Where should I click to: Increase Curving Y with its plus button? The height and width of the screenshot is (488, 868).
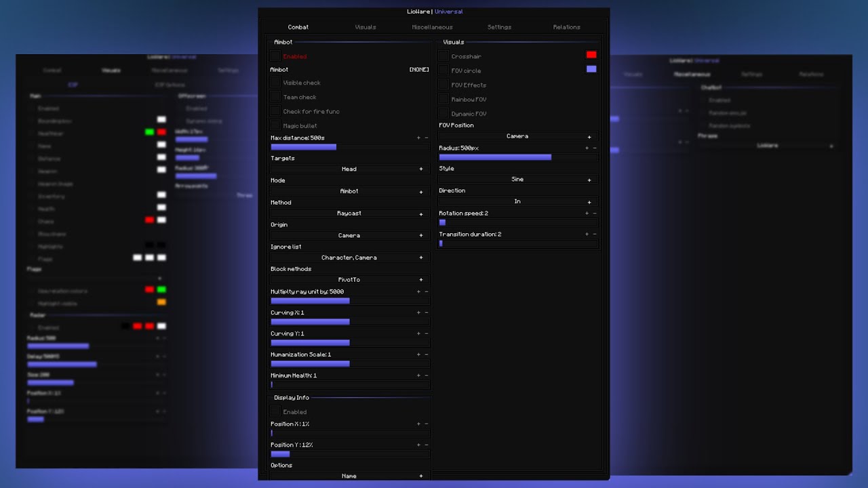pos(418,334)
